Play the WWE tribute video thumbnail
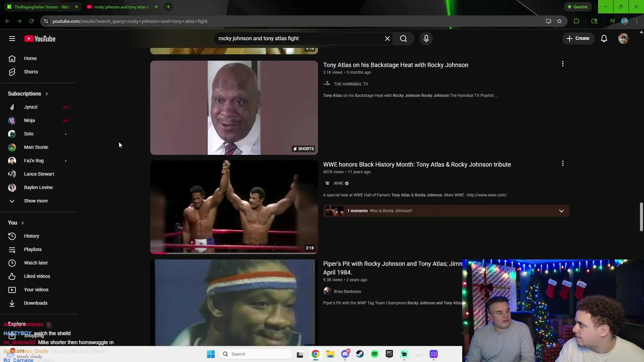The image size is (644, 362). [234, 207]
